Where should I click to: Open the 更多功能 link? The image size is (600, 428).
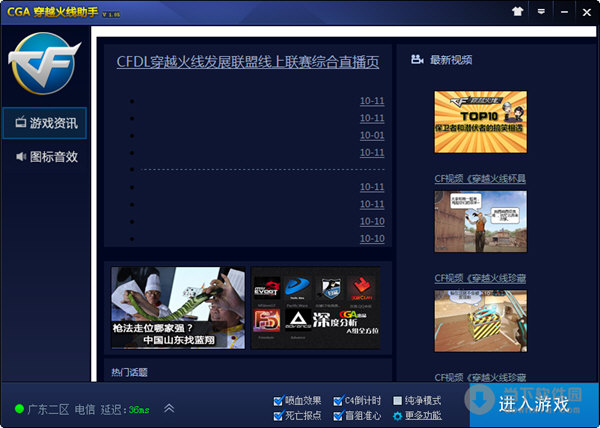(x=423, y=415)
